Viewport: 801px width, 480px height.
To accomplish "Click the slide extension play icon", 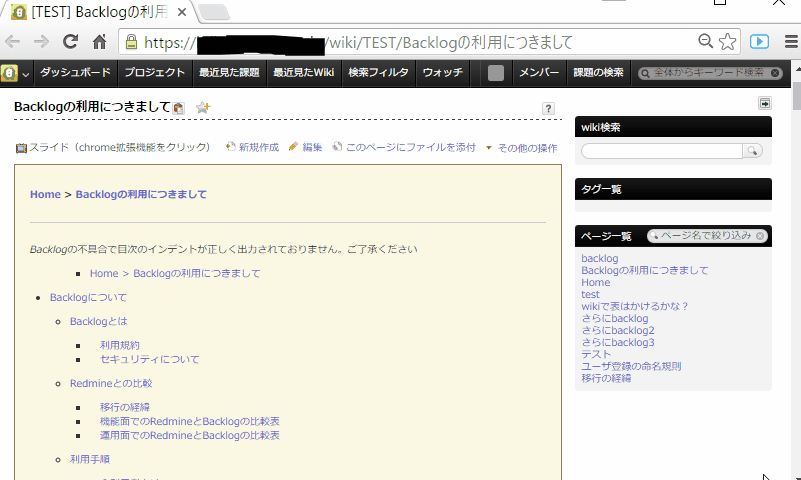I will (760, 41).
